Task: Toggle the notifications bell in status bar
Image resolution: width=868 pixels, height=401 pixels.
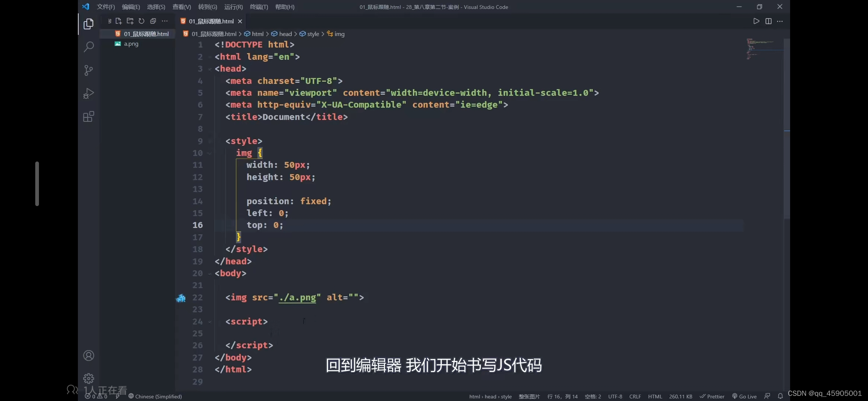Action: point(780,396)
